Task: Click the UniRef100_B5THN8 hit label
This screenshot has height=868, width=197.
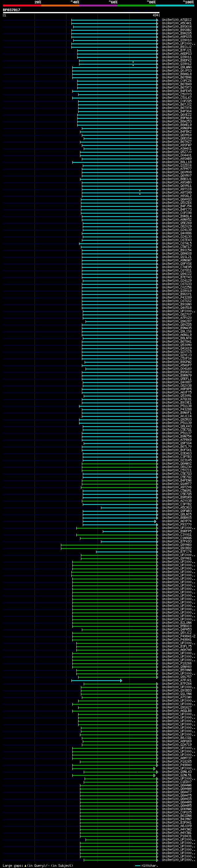Action: [x=177, y=670]
